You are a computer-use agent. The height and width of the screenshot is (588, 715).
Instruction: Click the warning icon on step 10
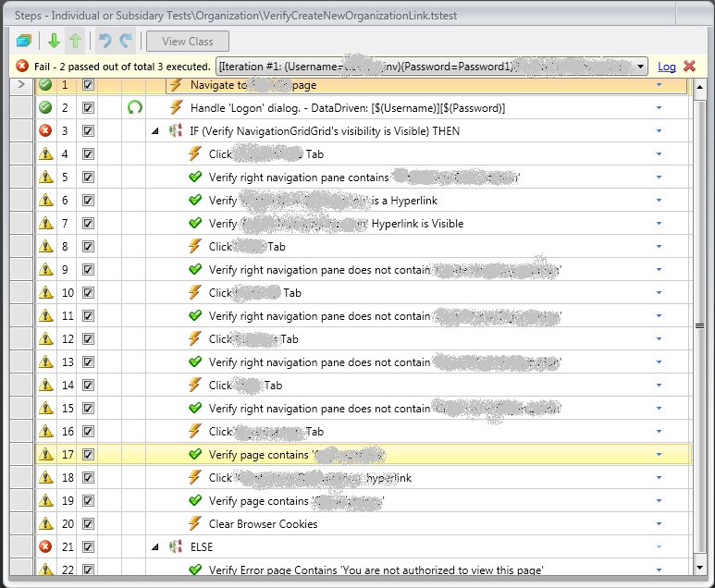click(x=45, y=293)
